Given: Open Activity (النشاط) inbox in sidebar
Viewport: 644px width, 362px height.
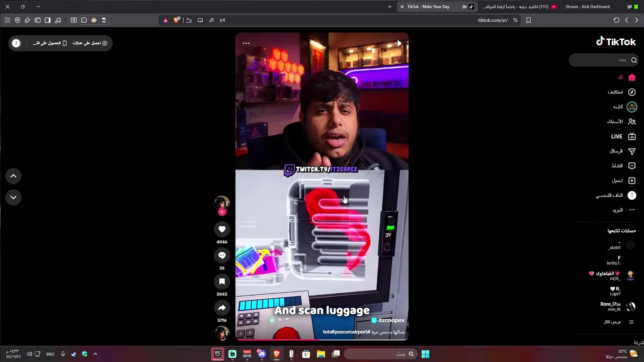Looking at the screenshot, I should coord(624,166).
